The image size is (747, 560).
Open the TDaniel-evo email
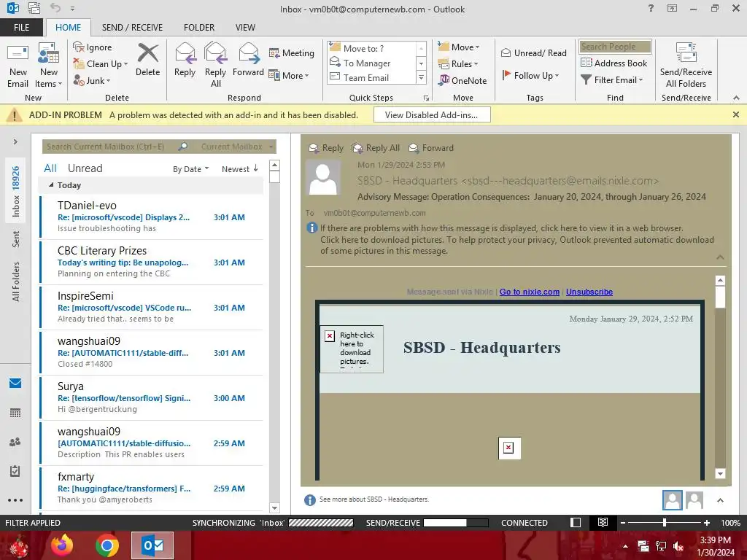tap(152, 217)
